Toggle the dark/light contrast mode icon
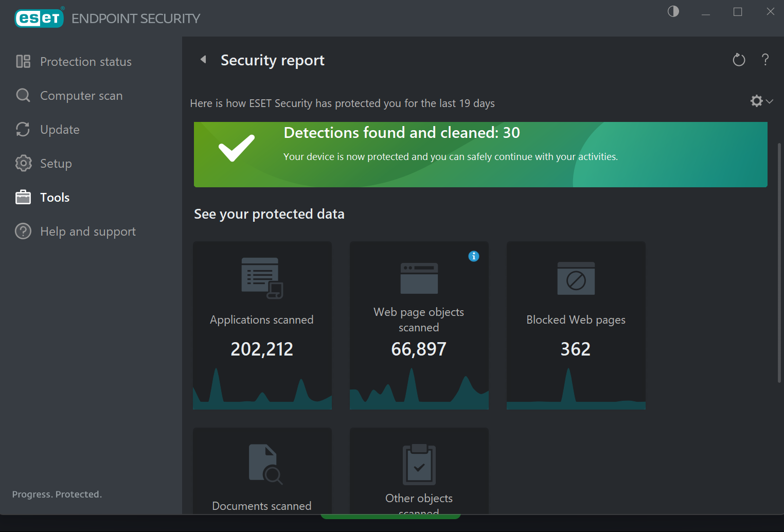The image size is (784, 532). [x=673, y=11]
